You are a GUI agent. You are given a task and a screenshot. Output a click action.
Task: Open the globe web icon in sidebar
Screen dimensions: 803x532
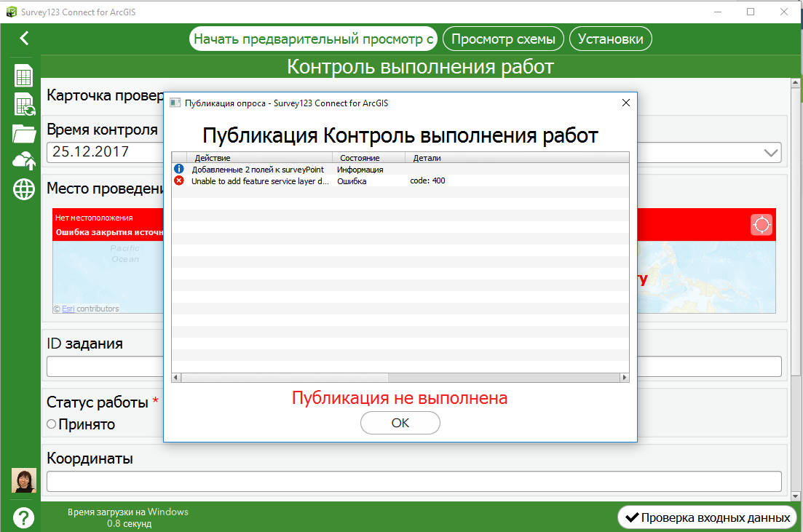click(x=23, y=189)
